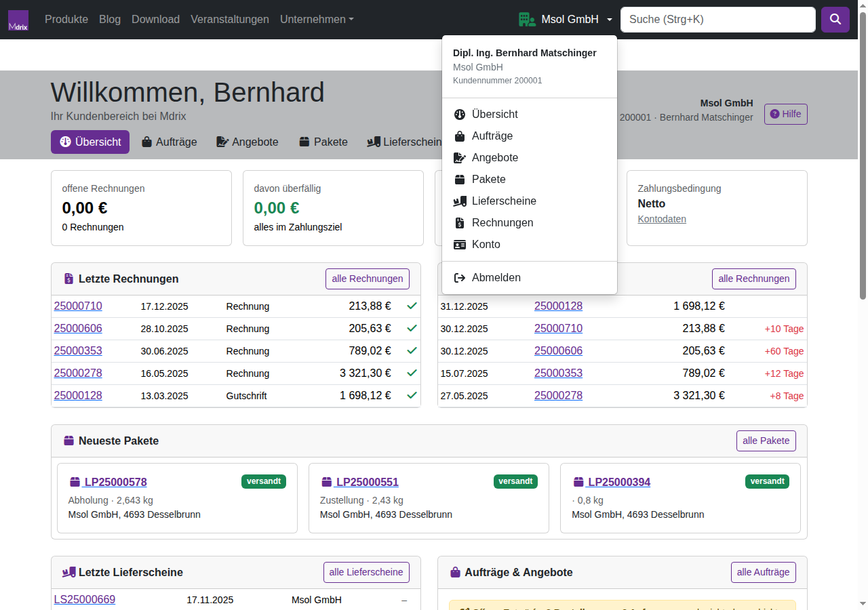The height and width of the screenshot is (610, 868).
Task: Click the Übersicht gauge icon in dropdown menu
Action: tap(460, 115)
